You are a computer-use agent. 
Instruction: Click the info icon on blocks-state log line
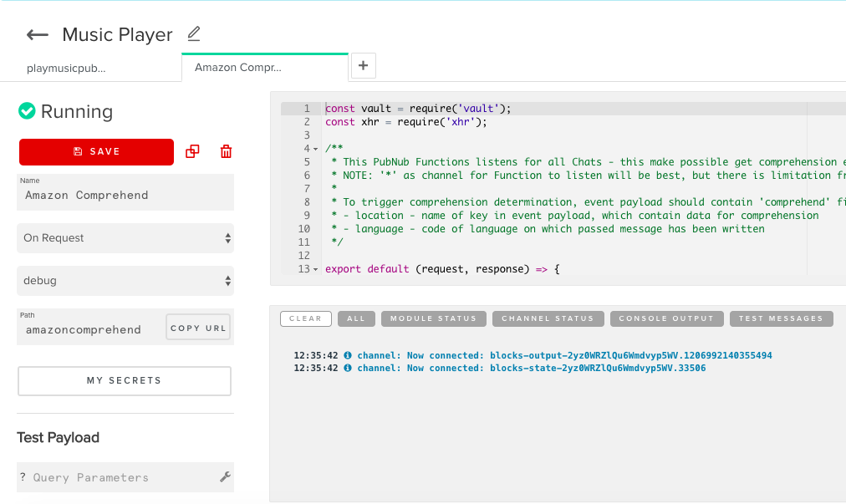[348, 368]
